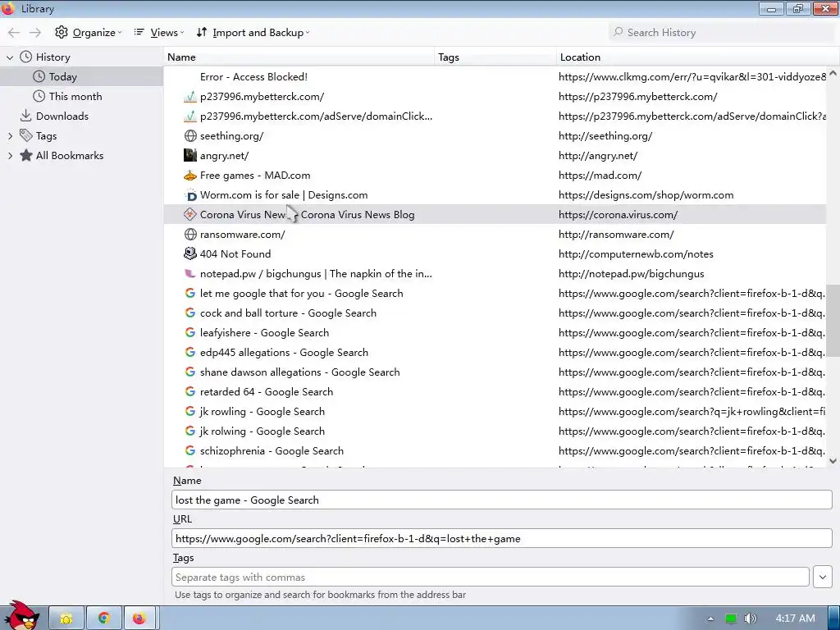Collapse the History tree node
The image size is (840, 630).
(x=10, y=57)
